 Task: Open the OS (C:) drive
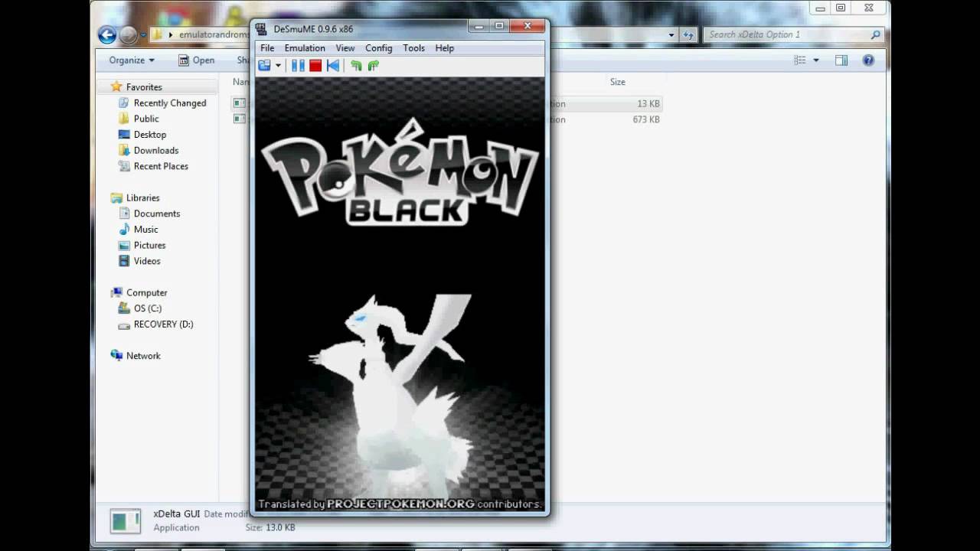click(x=147, y=308)
